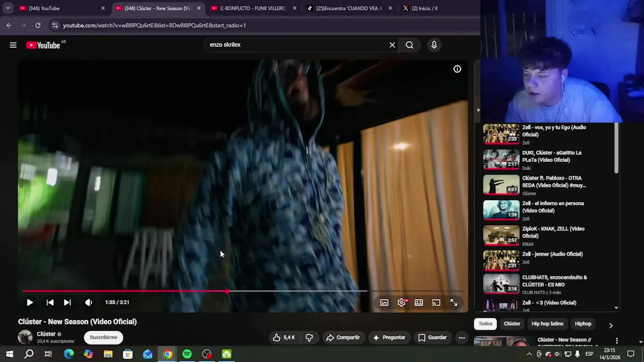The width and height of the screenshot is (644, 362).
Task: Mute the video with the volume icon
Action: click(89, 303)
